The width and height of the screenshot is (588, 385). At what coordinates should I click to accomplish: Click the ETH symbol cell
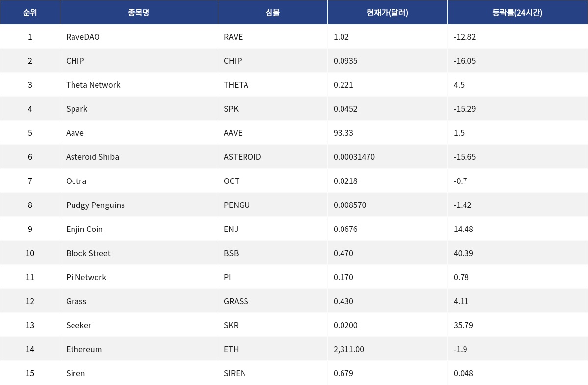pyautogui.click(x=231, y=349)
